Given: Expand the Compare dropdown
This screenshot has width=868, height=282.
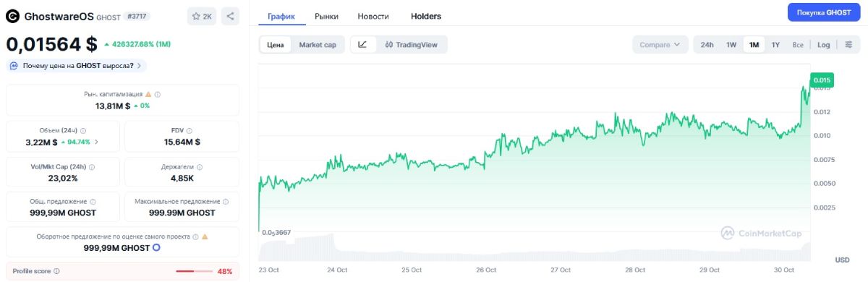Looking at the screenshot, I should (660, 45).
